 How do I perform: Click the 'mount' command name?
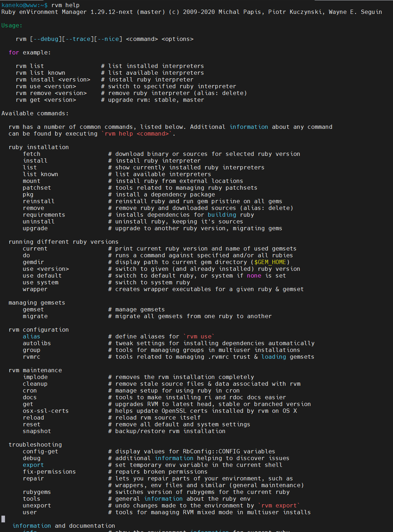click(32, 181)
